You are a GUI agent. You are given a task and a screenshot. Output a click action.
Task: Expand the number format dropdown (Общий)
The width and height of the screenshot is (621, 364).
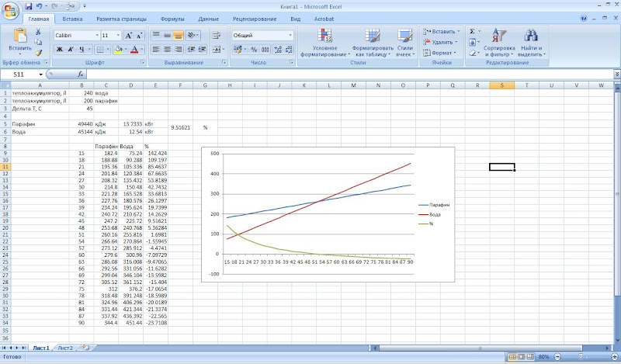(290, 35)
